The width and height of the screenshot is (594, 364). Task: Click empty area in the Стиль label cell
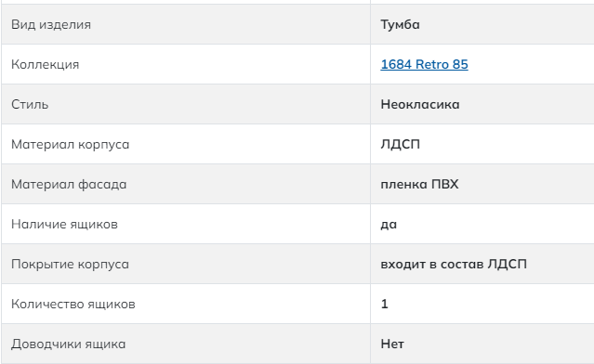coord(208,104)
